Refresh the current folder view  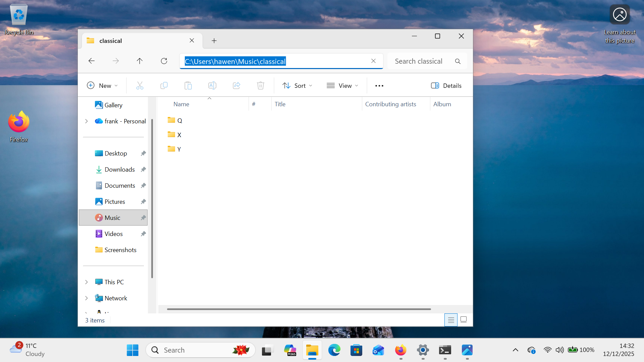(x=164, y=61)
